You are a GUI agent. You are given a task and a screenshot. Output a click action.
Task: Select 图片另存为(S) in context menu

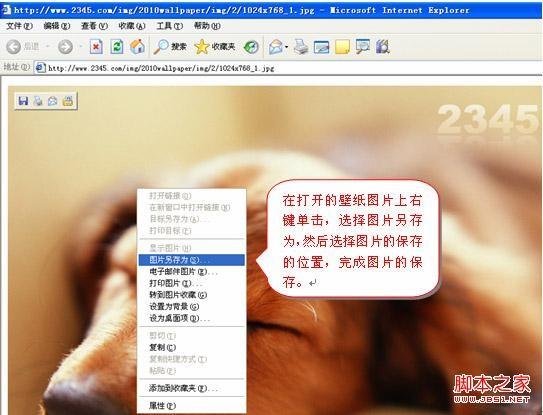pyautogui.click(x=192, y=260)
